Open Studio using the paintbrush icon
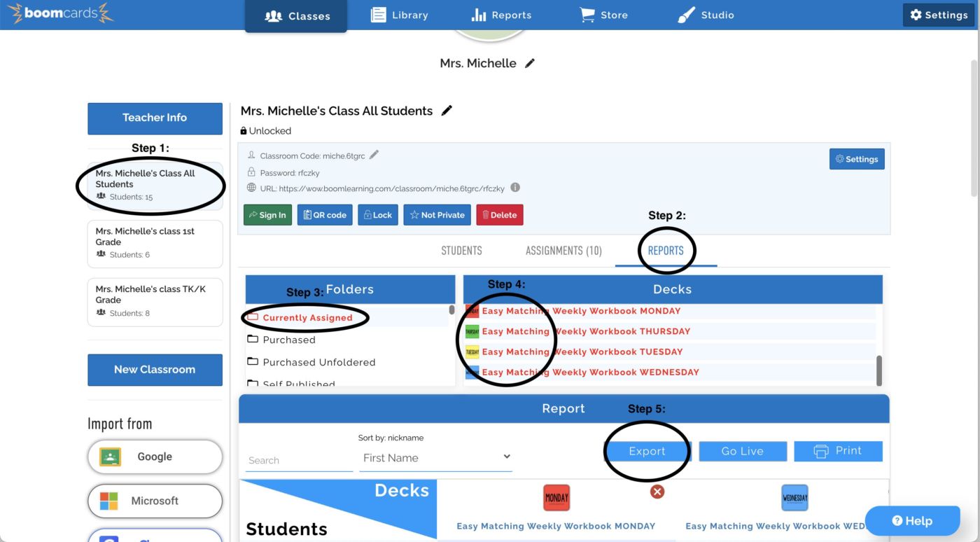Image resolution: width=980 pixels, height=542 pixels. 706,14
